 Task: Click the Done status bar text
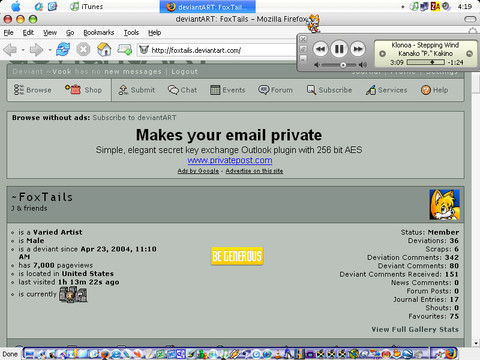(x=10, y=354)
